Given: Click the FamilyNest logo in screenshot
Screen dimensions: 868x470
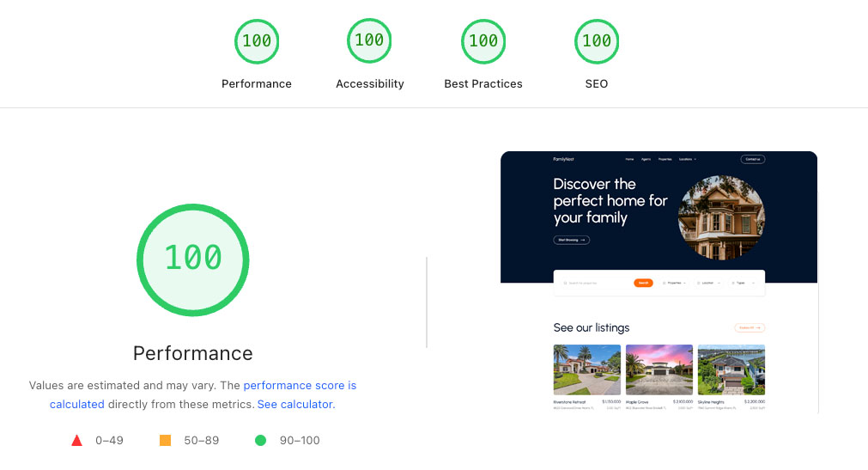Looking at the screenshot, I should (x=563, y=160).
